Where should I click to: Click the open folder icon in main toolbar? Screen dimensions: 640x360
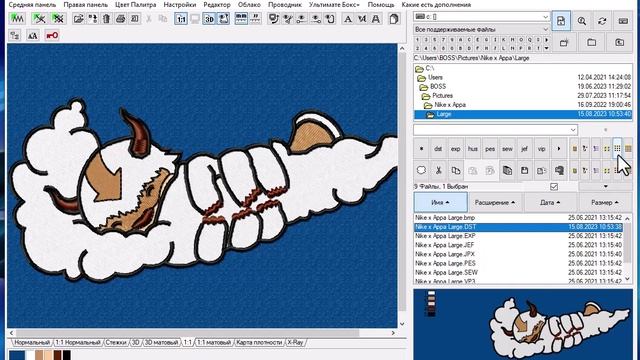tap(78, 19)
